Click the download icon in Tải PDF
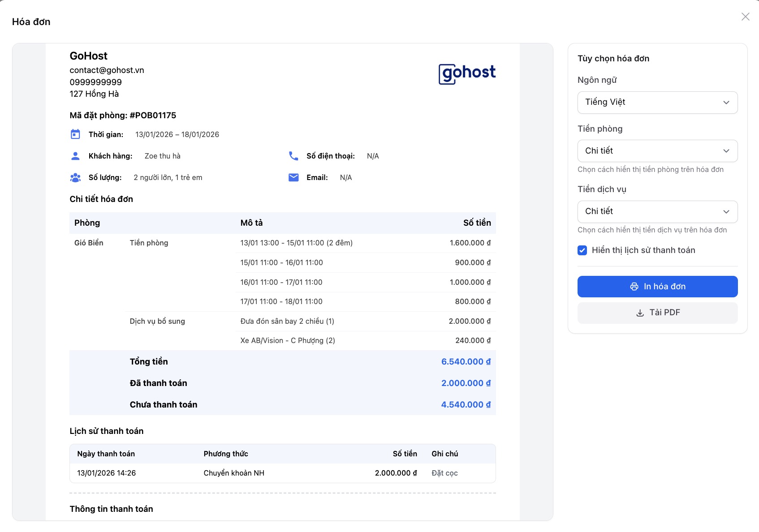This screenshot has height=532, width=759. 640,313
